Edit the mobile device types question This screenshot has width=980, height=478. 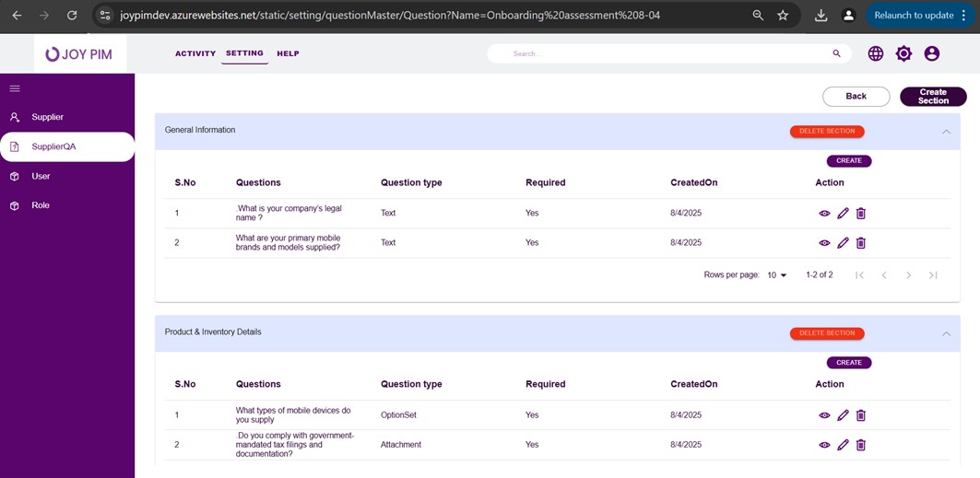pos(843,415)
